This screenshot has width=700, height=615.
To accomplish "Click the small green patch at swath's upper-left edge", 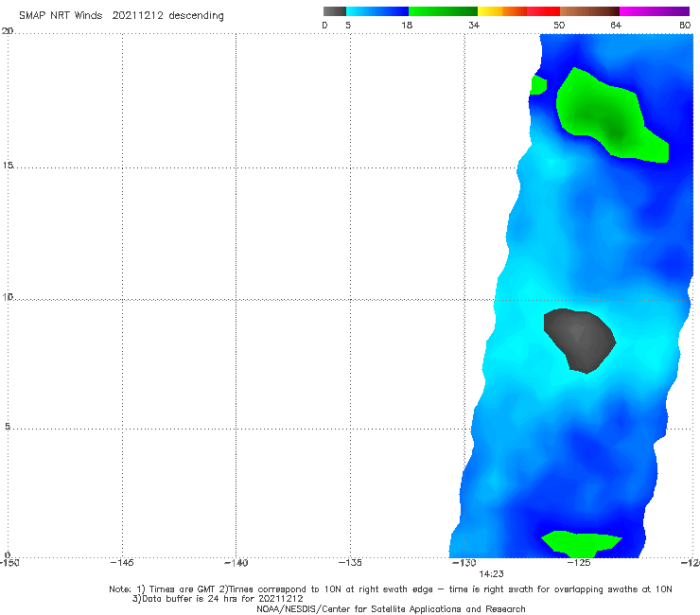I will click(538, 85).
